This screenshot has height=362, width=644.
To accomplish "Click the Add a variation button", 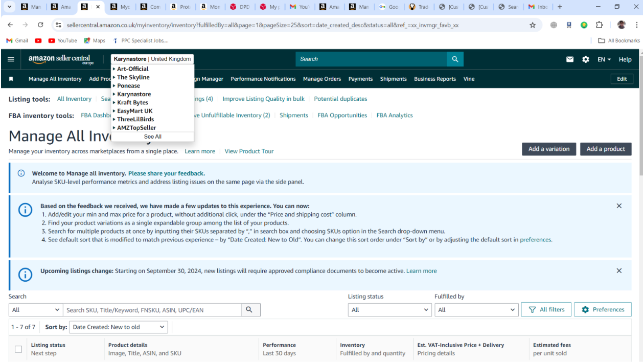I will (549, 149).
